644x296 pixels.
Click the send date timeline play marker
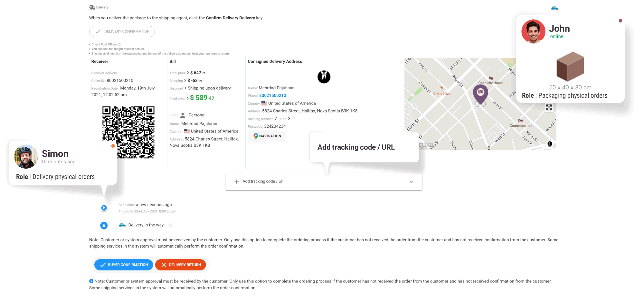coord(104,208)
